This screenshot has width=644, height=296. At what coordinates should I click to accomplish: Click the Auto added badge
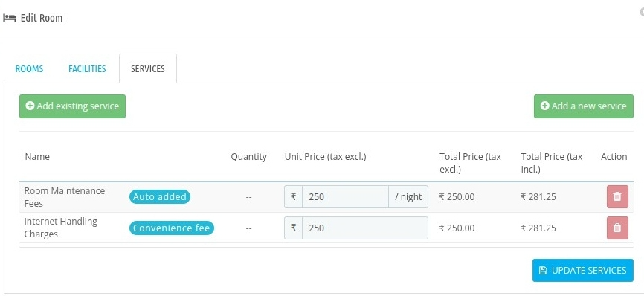160,196
